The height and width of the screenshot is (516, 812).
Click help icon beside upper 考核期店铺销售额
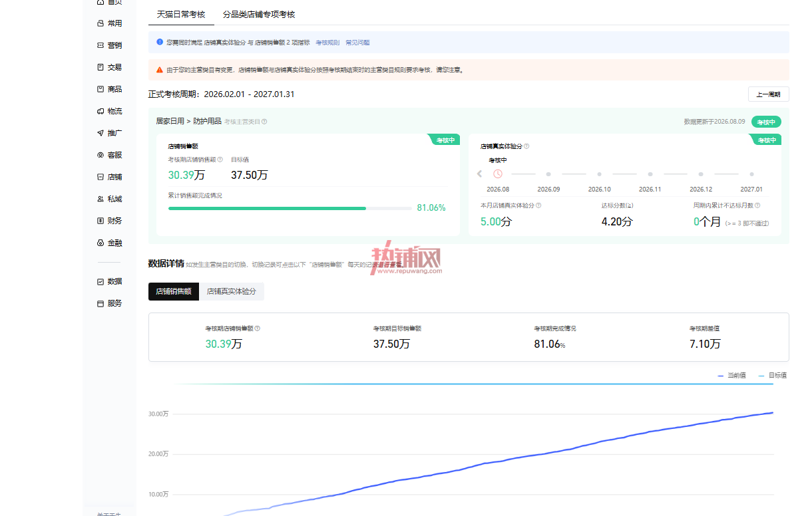pyautogui.click(x=220, y=160)
